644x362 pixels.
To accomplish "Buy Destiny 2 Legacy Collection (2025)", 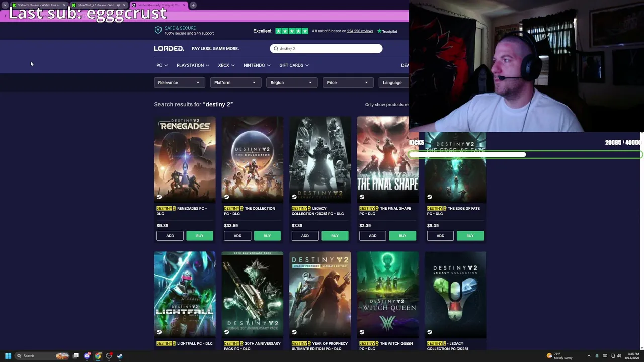I will (335, 236).
